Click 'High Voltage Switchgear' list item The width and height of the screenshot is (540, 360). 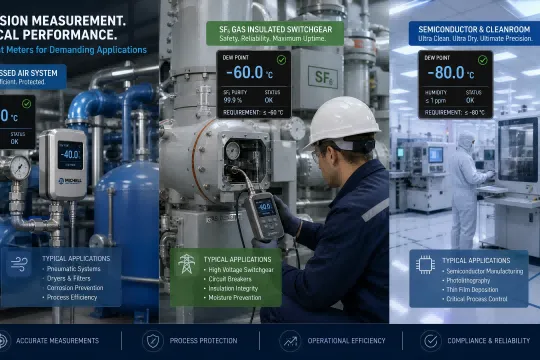pos(241,270)
